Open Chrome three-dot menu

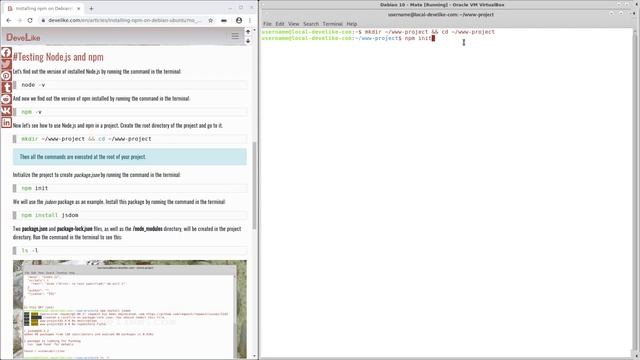pyautogui.click(x=250, y=20)
